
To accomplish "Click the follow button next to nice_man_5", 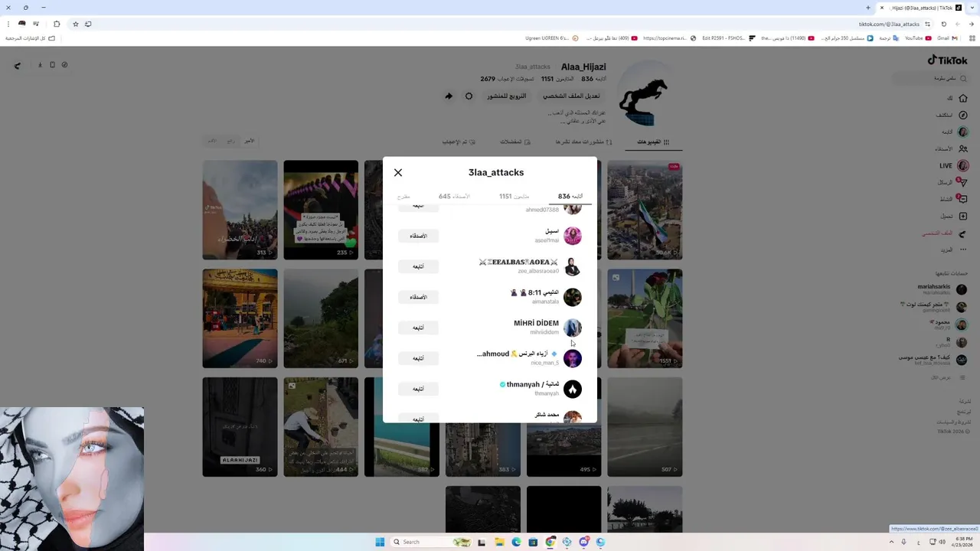I will coord(418,358).
